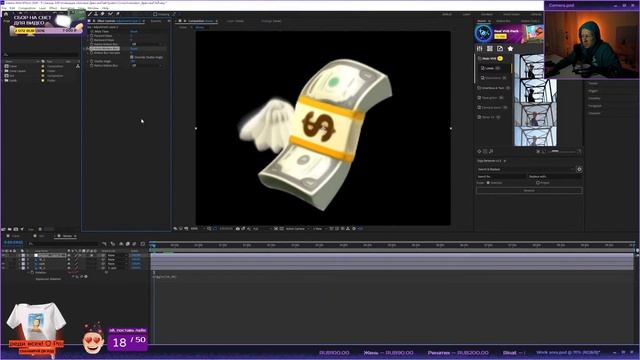
Task: Click the timeline timecode display
Action: point(13,243)
